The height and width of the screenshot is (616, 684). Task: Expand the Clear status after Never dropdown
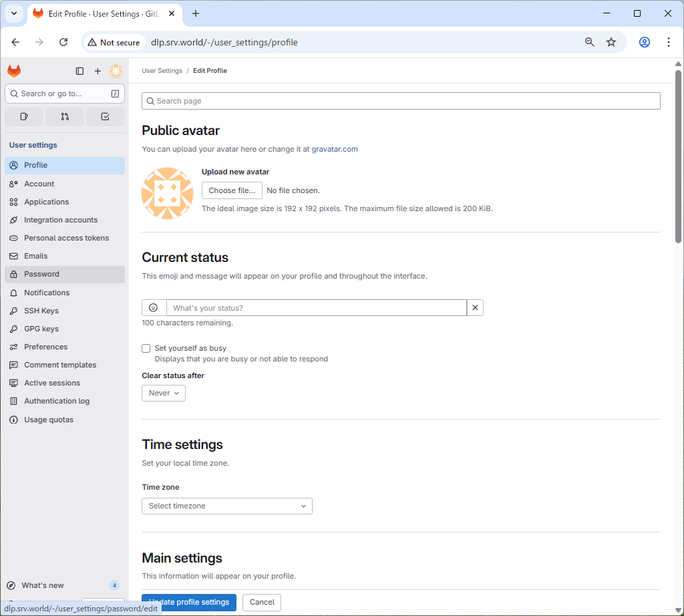(x=164, y=394)
